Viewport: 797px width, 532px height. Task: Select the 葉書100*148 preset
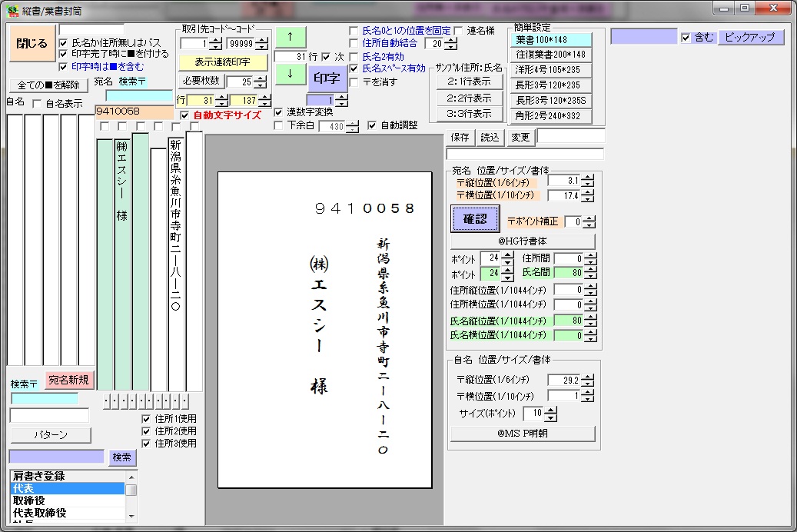[551, 40]
